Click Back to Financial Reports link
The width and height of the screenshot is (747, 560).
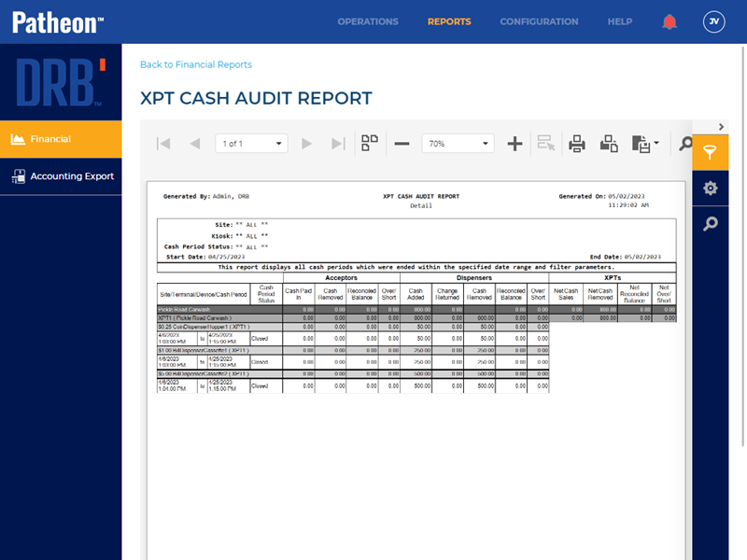[196, 64]
